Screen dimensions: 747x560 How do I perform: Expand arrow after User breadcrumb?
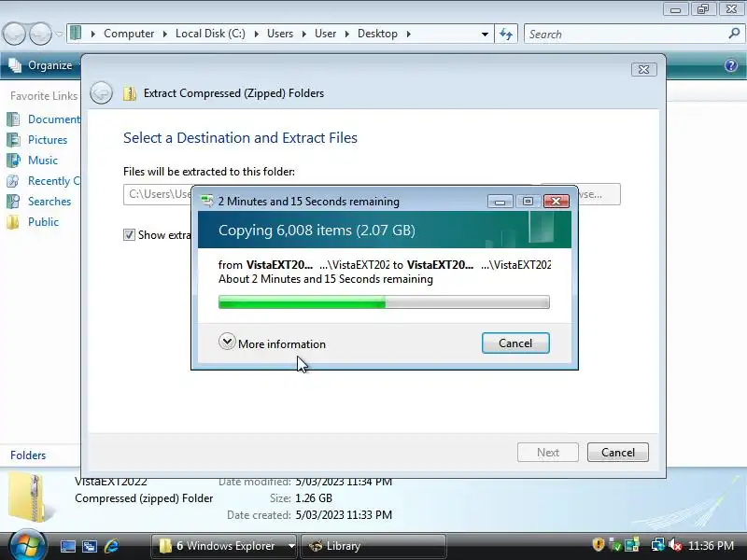click(x=346, y=34)
